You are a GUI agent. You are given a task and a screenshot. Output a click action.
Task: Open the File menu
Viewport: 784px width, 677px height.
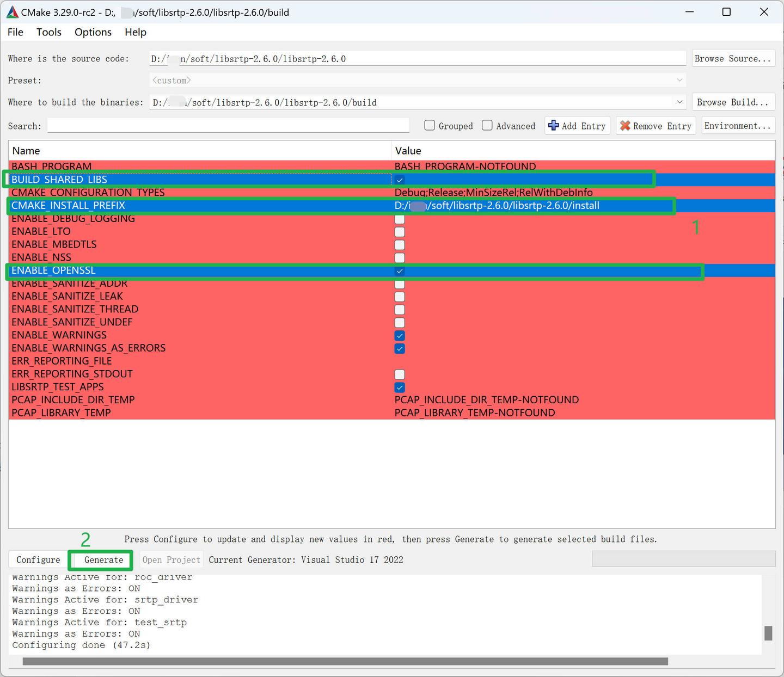(x=15, y=32)
